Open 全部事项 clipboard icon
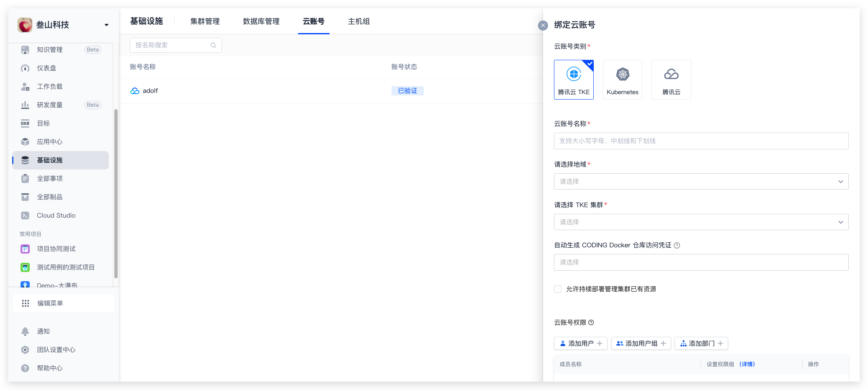Screen dimensions: 868x390 (25, 179)
